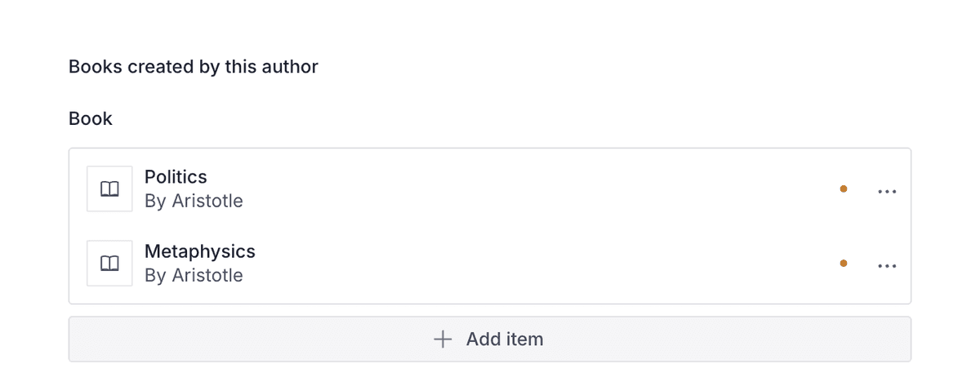The width and height of the screenshot is (980, 386).
Task: Click the orange status dot for Politics
Action: 844,189
